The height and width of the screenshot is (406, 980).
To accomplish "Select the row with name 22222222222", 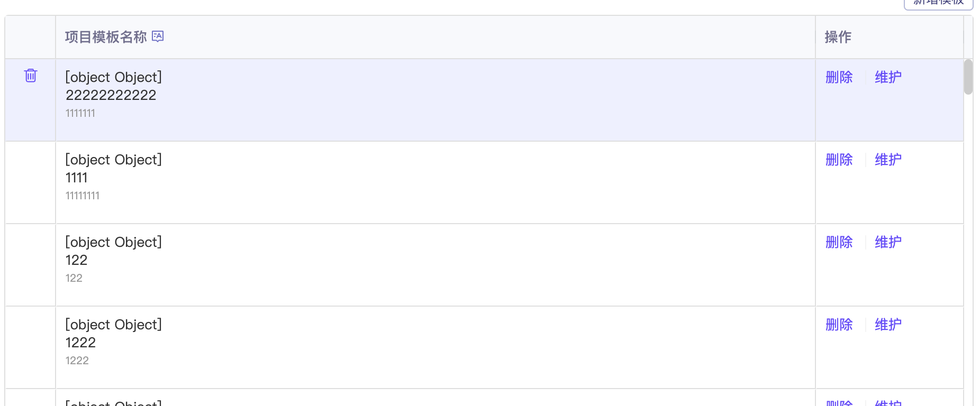I will click(x=484, y=100).
